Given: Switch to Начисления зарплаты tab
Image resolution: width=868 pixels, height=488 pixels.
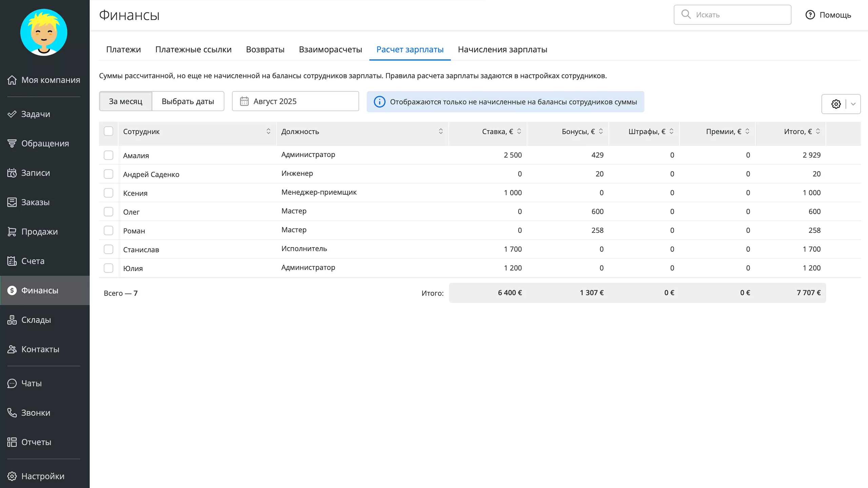Looking at the screenshot, I should click(502, 49).
